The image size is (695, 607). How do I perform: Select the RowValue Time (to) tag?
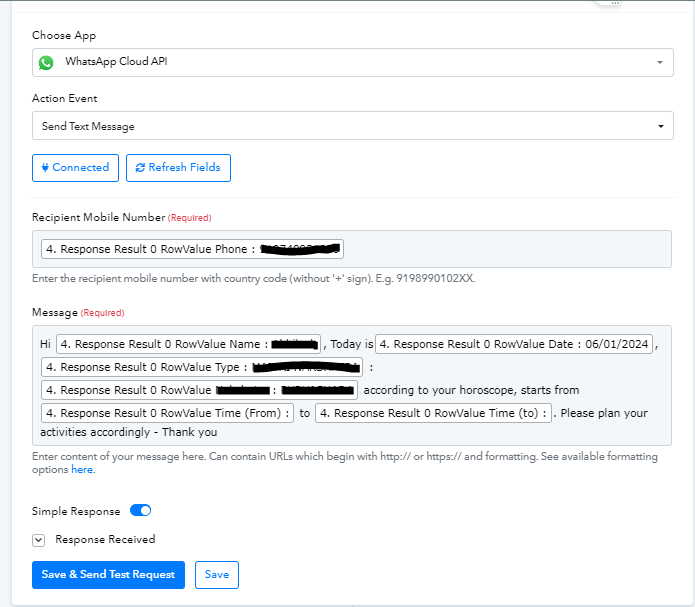click(x=433, y=413)
